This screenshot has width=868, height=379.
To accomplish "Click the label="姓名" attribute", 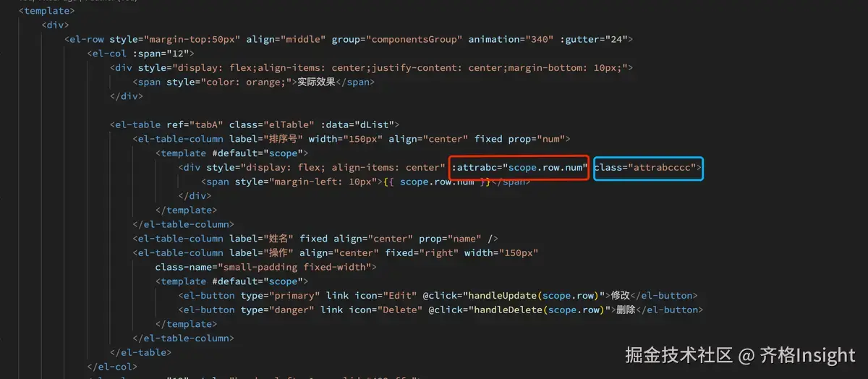I will pyautogui.click(x=261, y=239).
